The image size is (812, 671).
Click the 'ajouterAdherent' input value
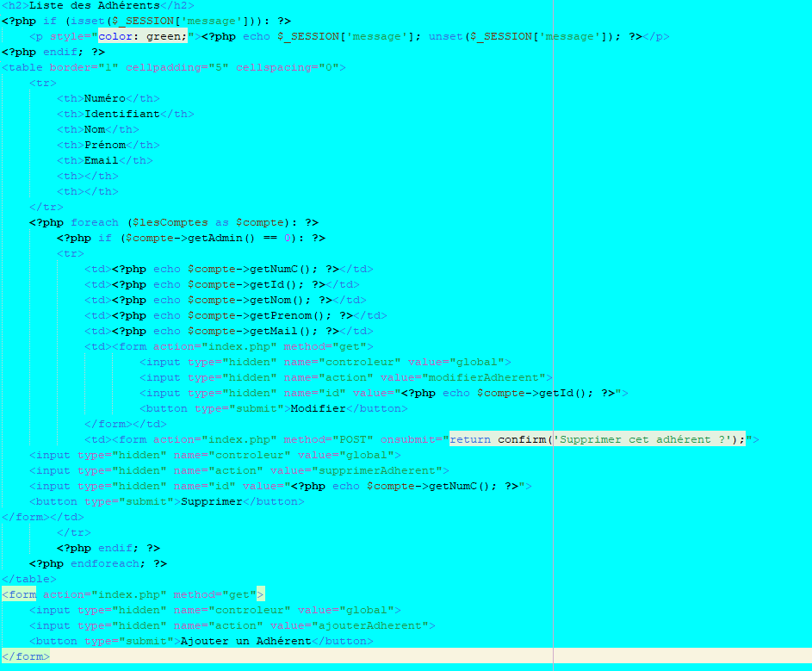[369, 626]
